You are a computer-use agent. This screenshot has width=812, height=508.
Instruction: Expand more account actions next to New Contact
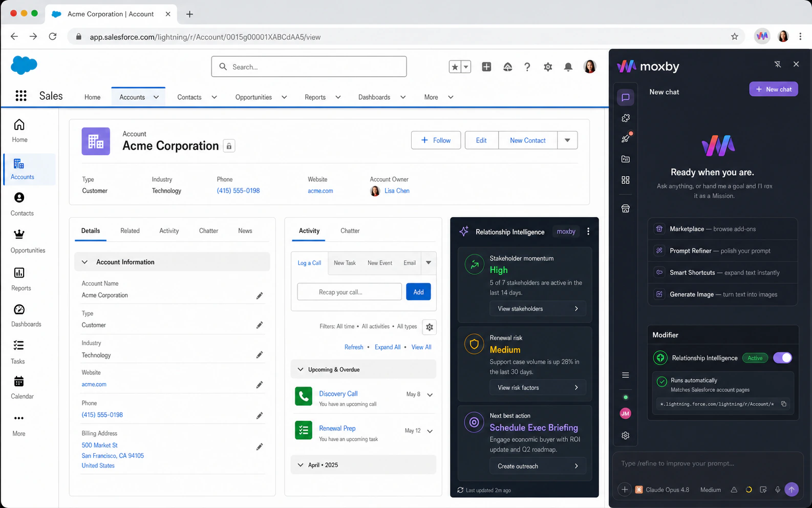[567, 140]
